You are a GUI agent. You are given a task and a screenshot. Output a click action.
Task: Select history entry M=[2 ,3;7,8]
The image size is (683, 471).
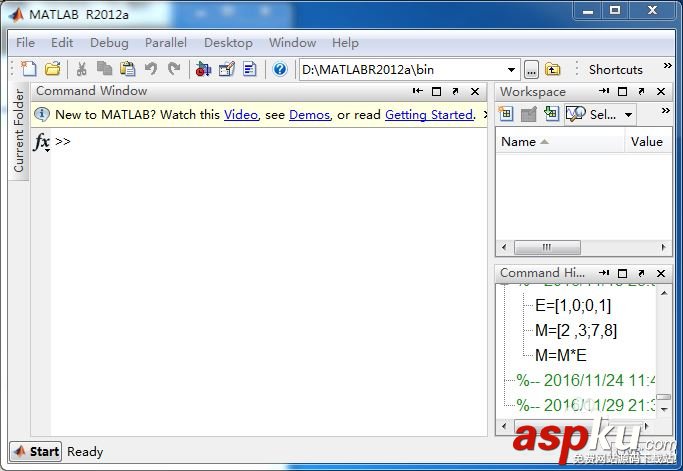(576, 330)
